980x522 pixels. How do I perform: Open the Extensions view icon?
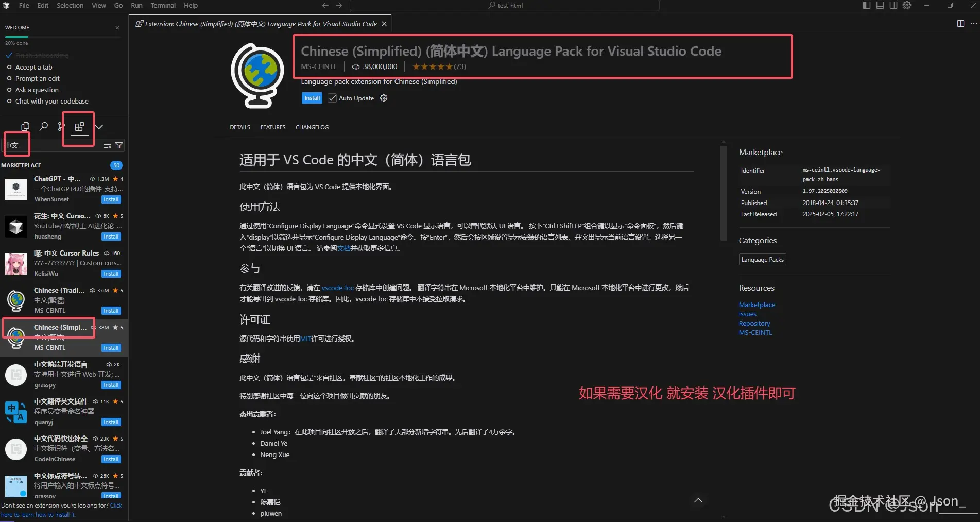coord(79,127)
